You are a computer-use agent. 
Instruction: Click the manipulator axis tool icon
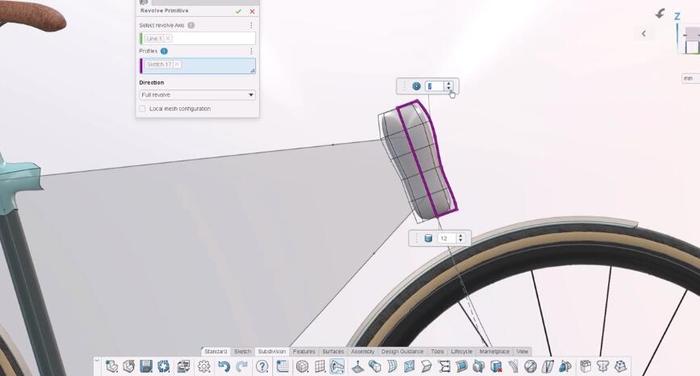point(358,367)
